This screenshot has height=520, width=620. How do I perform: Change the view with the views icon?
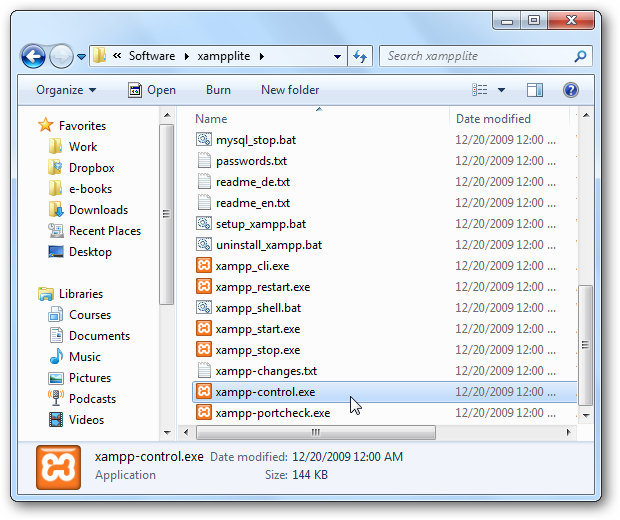480,90
